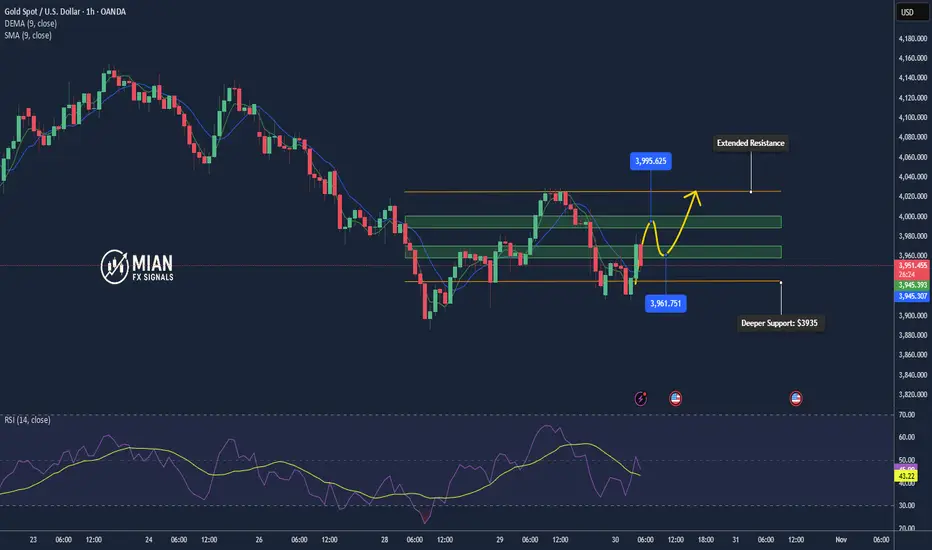Select the yellow projected path arrow drawing
The width and height of the screenshot is (932, 550).
click(x=670, y=237)
